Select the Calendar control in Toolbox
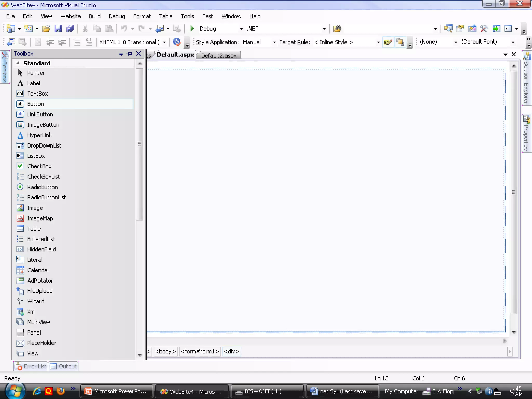 coord(38,270)
